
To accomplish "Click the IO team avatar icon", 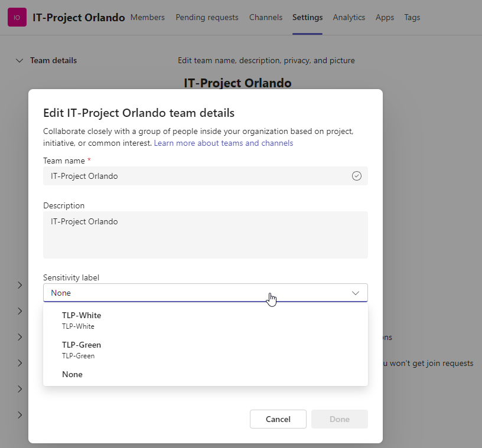I will (x=17, y=17).
